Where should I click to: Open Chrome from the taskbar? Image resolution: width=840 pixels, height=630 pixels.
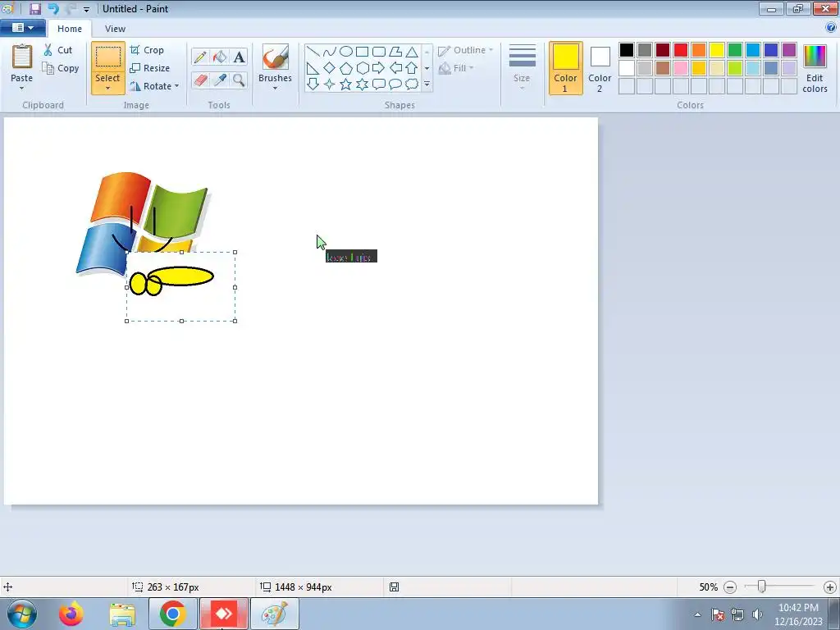pos(172,614)
